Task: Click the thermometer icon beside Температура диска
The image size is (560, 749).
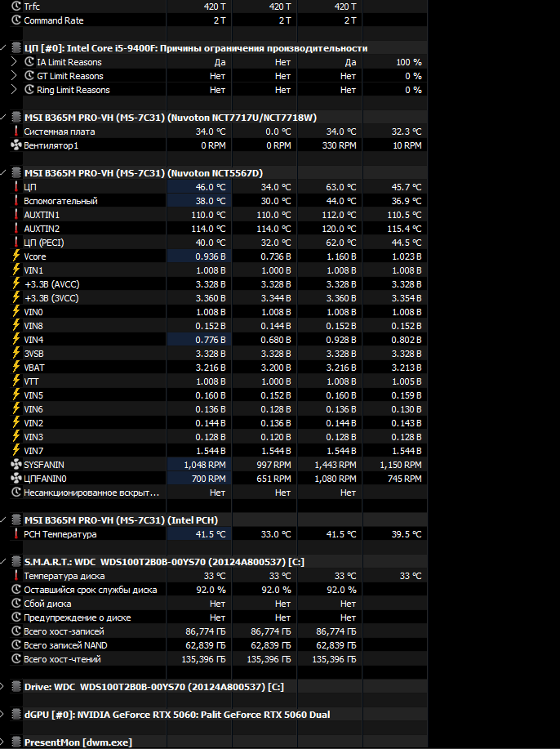Action: pyautogui.click(x=16, y=576)
